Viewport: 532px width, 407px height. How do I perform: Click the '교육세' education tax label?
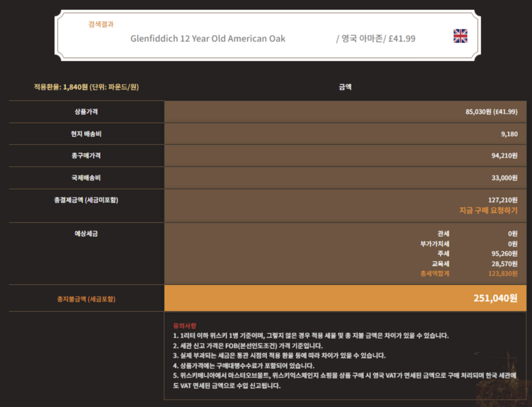tap(440, 264)
